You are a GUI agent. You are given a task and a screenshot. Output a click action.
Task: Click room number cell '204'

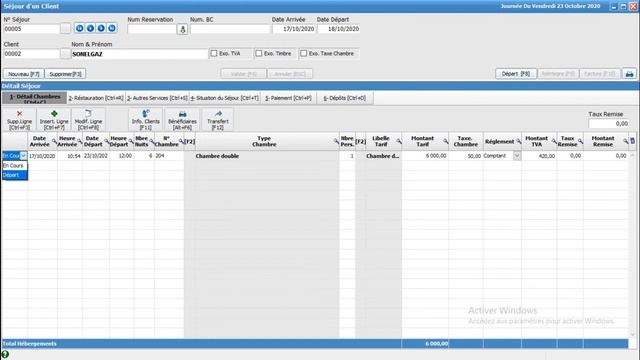[x=169, y=156]
